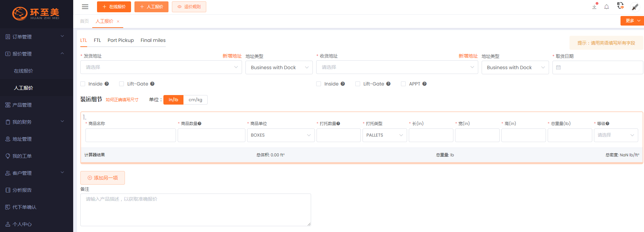The height and width of the screenshot is (232, 644).
Task: Enable the shipper Inside checkbox
Action: click(x=83, y=84)
